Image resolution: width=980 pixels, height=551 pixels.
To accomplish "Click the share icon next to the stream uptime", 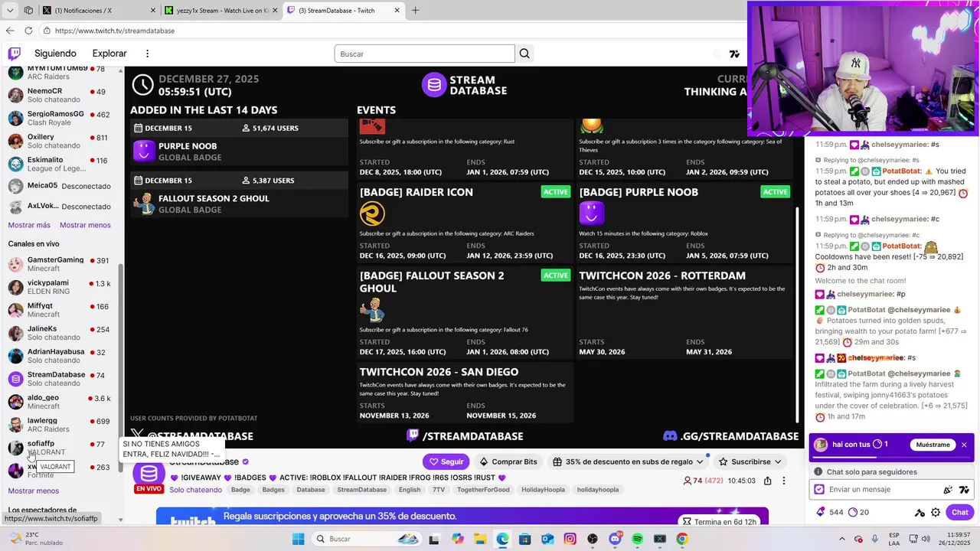I will click(767, 481).
